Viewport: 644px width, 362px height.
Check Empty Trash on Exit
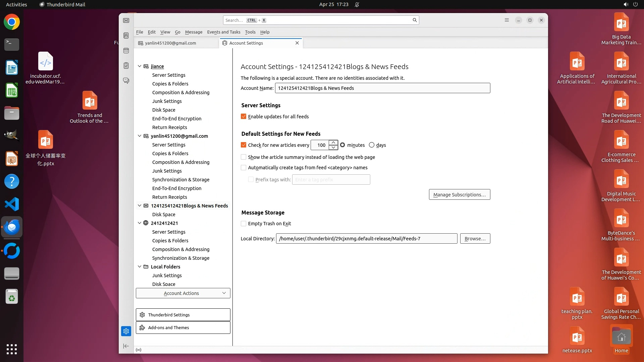(x=244, y=224)
